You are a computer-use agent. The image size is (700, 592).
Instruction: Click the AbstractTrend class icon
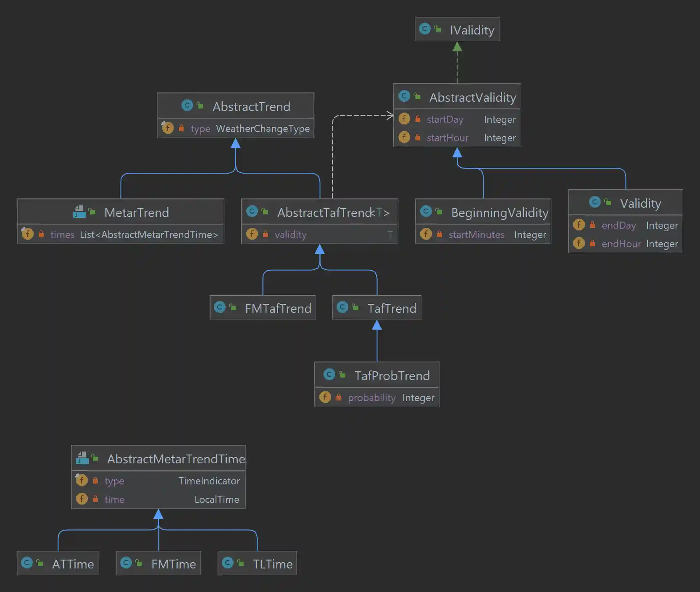point(187,106)
